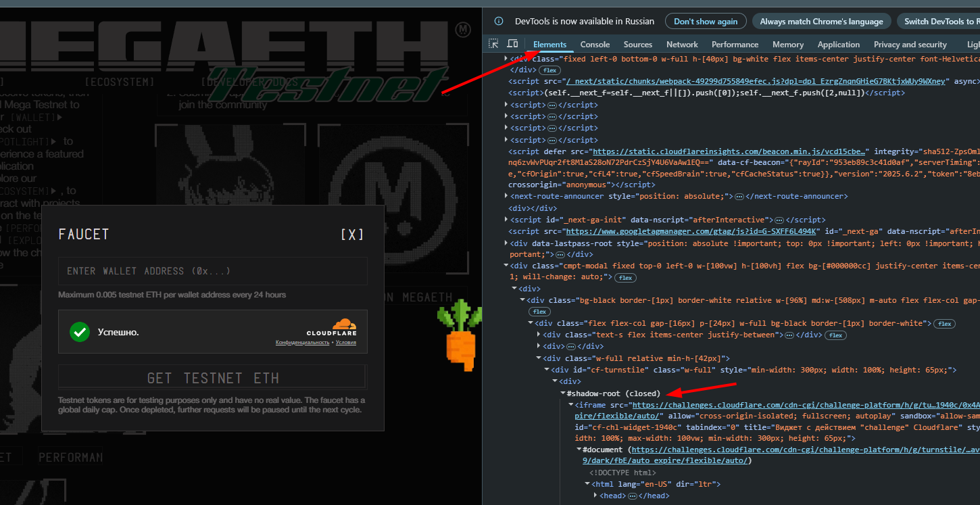
Task: Focus the Enter Wallet Address field
Action: pos(213,271)
